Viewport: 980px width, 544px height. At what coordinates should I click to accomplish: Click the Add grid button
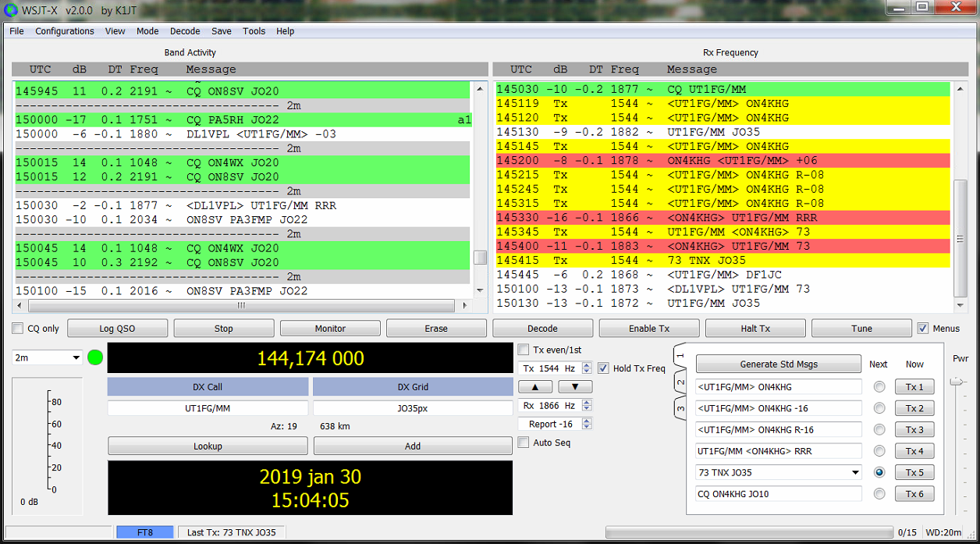(x=413, y=446)
